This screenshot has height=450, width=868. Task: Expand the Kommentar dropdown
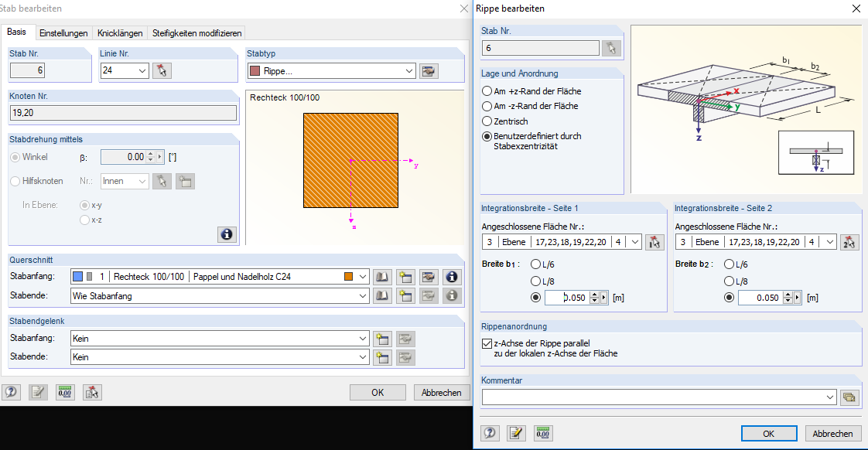click(830, 397)
